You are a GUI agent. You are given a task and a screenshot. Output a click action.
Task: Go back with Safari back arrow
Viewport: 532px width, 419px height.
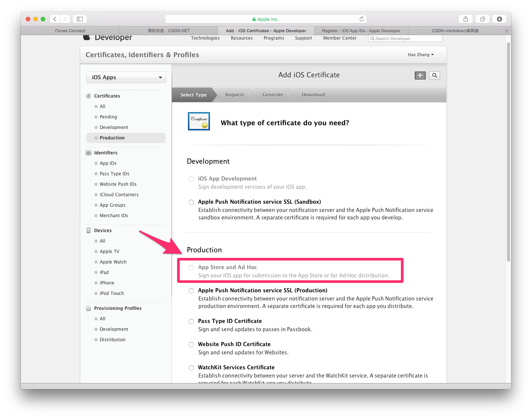point(55,19)
